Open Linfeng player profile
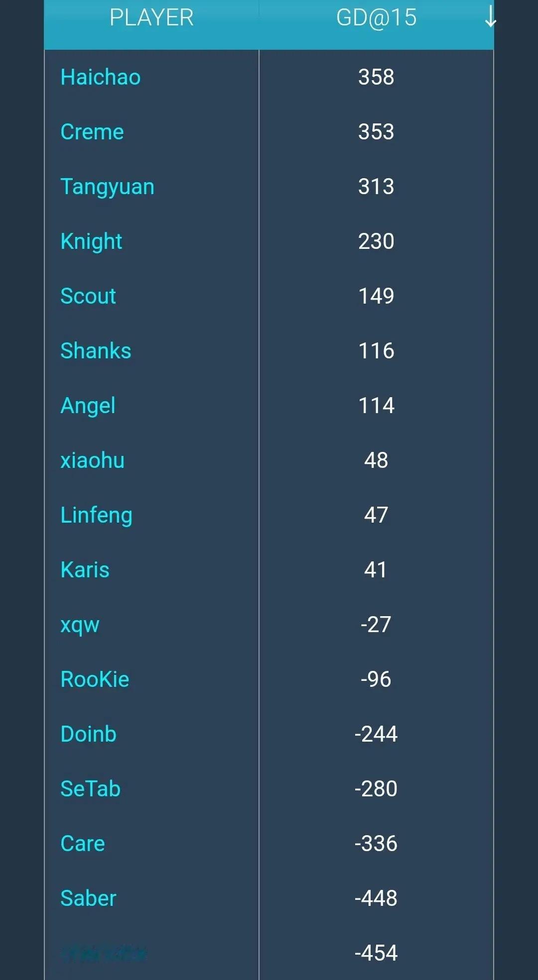The image size is (538, 980). (97, 516)
